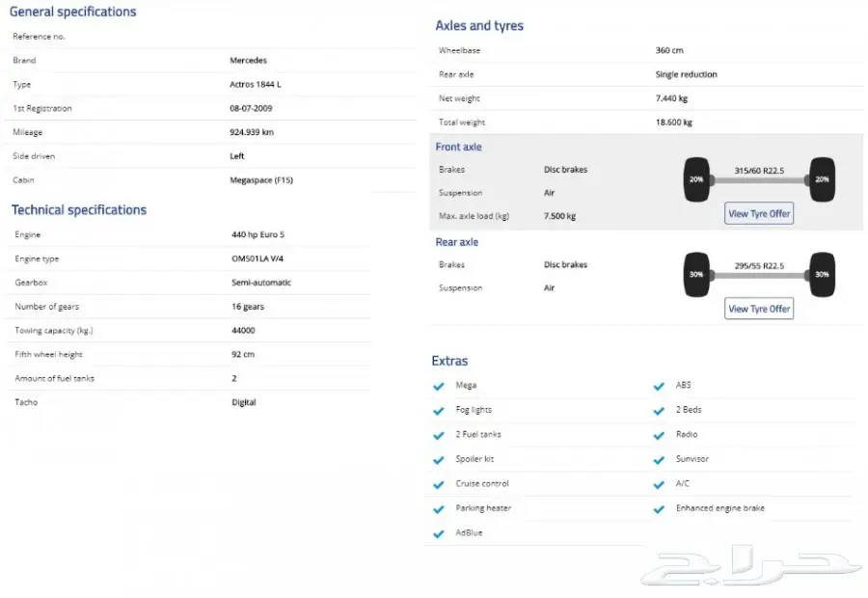This screenshot has width=868, height=598.
Task: Select the mileage value 924.939 km
Action: coord(252,132)
